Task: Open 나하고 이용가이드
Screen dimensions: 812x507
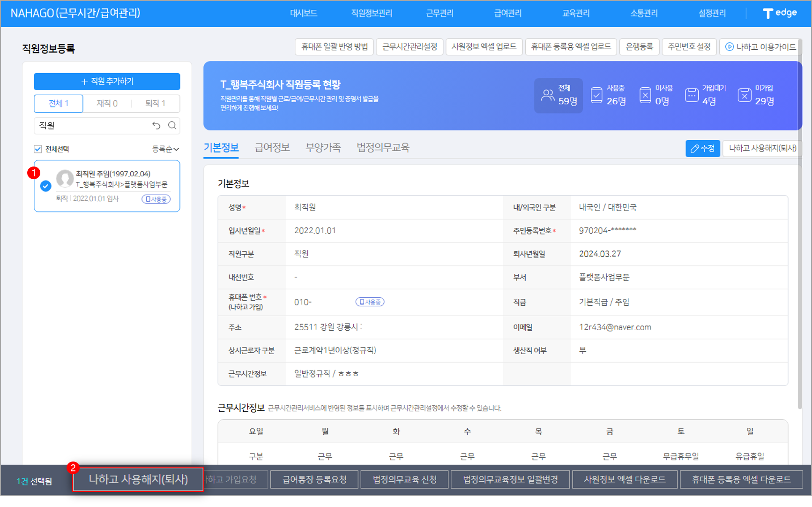Action: point(760,47)
